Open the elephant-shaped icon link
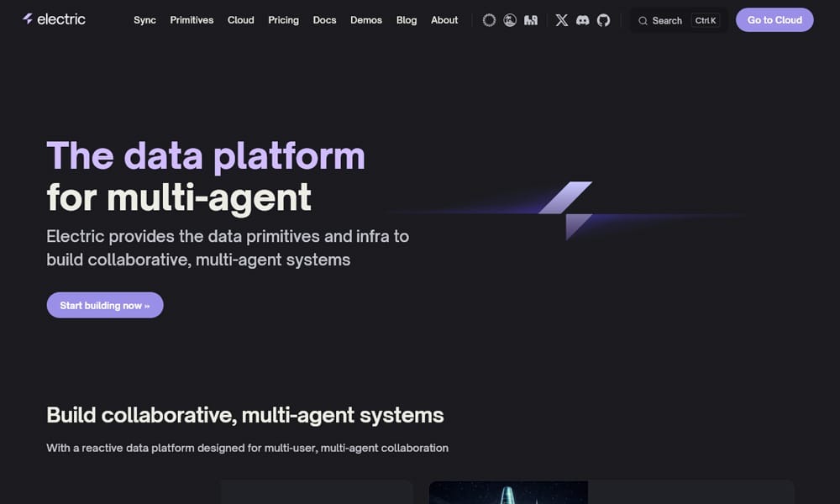This screenshot has width=840, height=504. [530, 20]
